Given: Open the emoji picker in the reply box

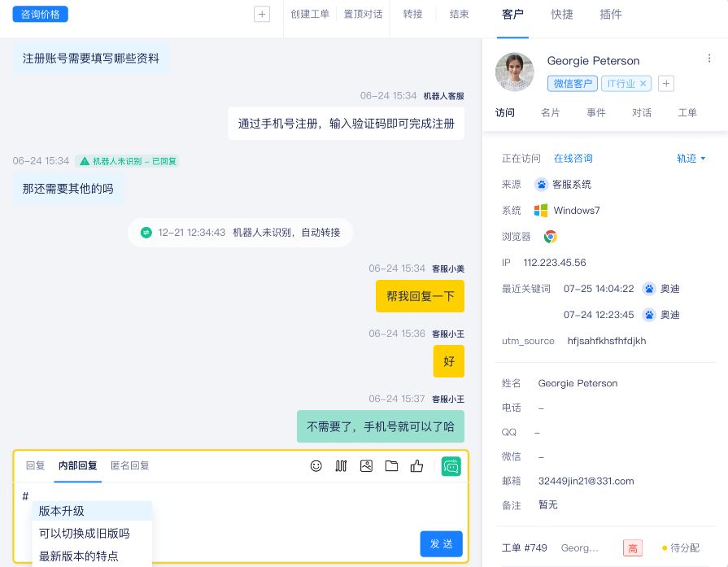Looking at the screenshot, I should (x=316, y=465).
